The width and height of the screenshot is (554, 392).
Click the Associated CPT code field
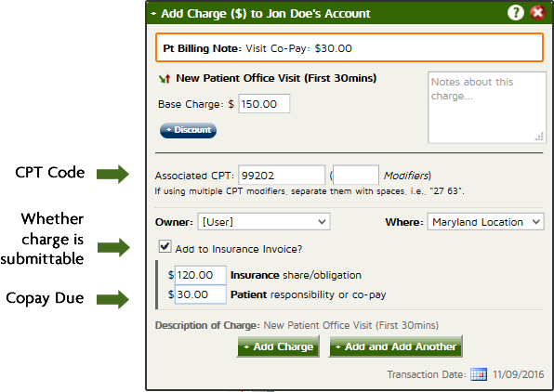[x=282, y=176]
